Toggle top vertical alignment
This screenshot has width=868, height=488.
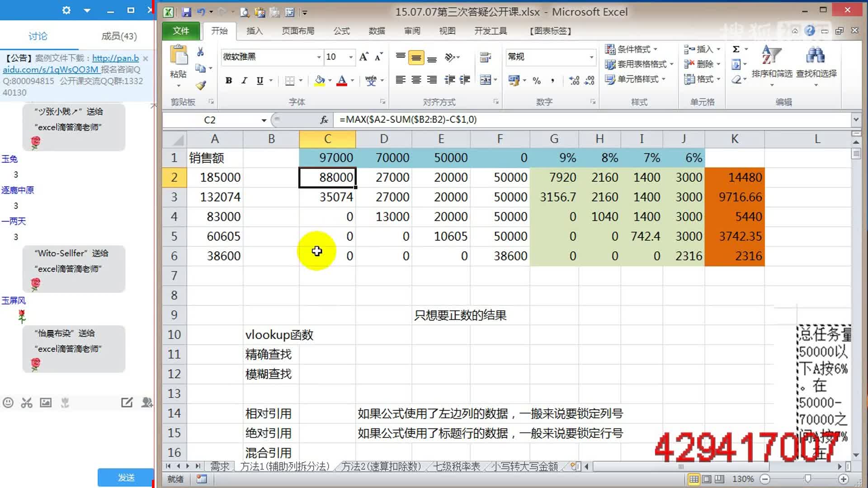point(401,56)
